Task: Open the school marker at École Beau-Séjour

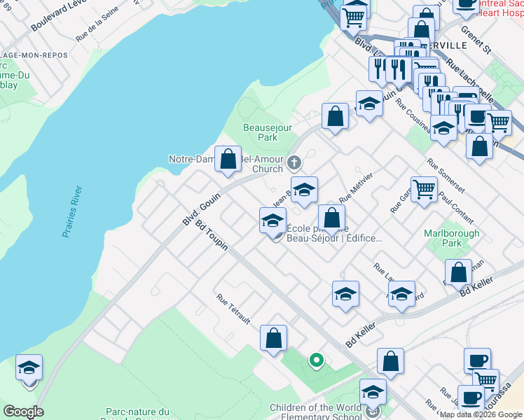Action: (273, 220)
